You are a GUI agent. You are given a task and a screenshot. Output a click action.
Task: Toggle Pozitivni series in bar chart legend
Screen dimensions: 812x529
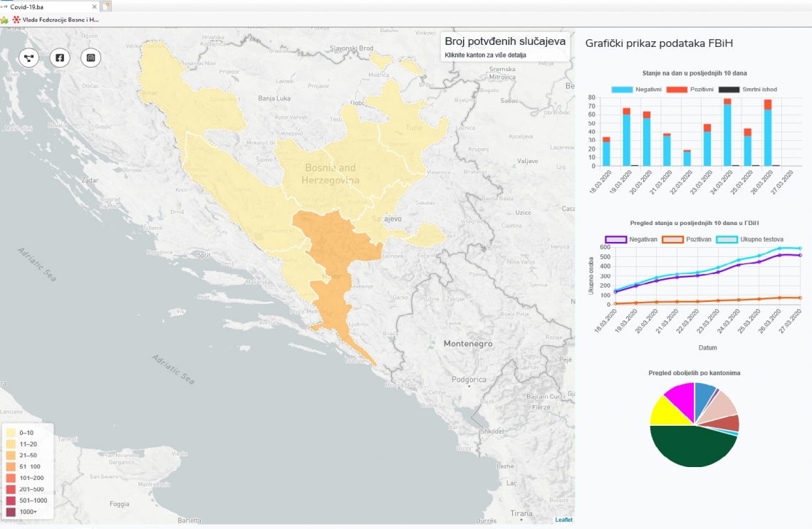[x=689, y=90]
